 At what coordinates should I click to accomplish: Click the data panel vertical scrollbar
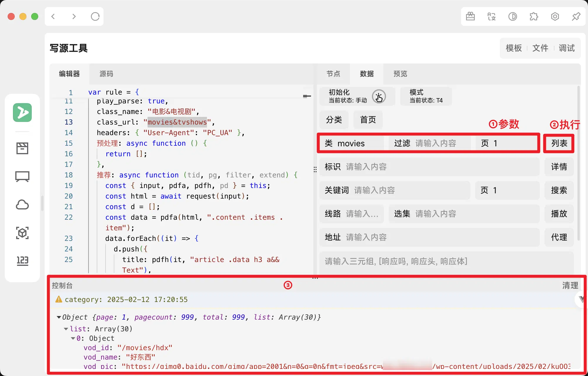579,163
